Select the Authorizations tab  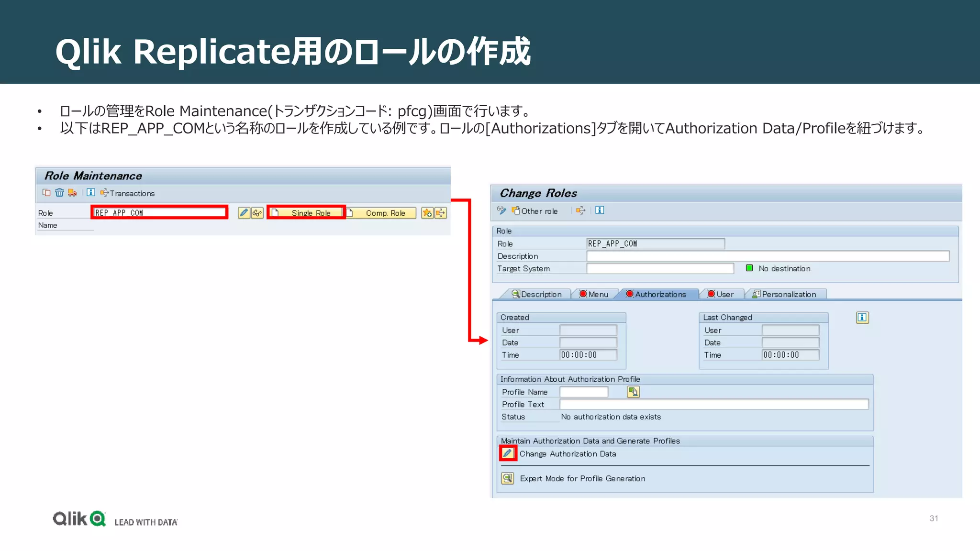pyautogui.click(x=656, y=294)
